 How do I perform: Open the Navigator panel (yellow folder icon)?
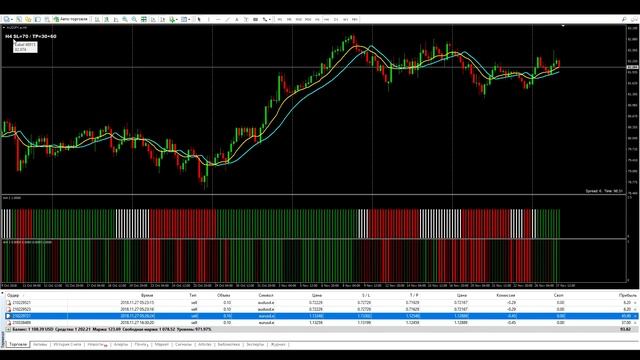click(28, 19)
